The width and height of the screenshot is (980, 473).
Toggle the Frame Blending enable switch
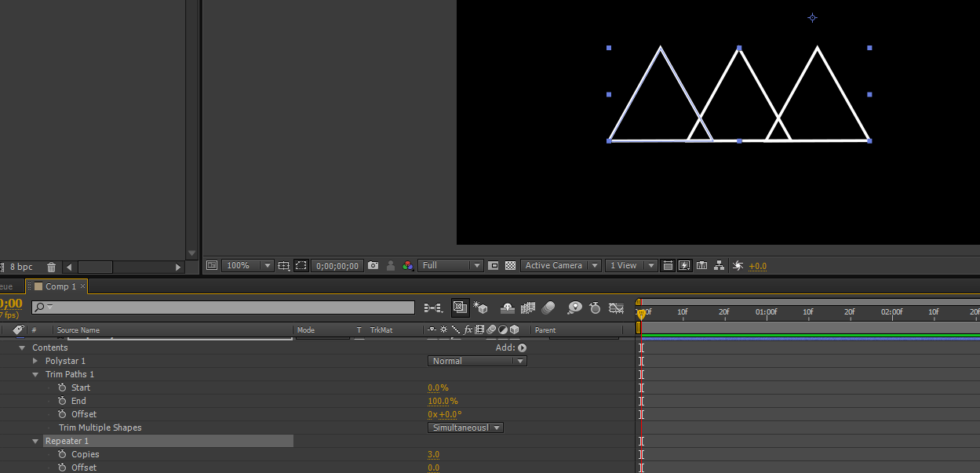click(528, 308)
